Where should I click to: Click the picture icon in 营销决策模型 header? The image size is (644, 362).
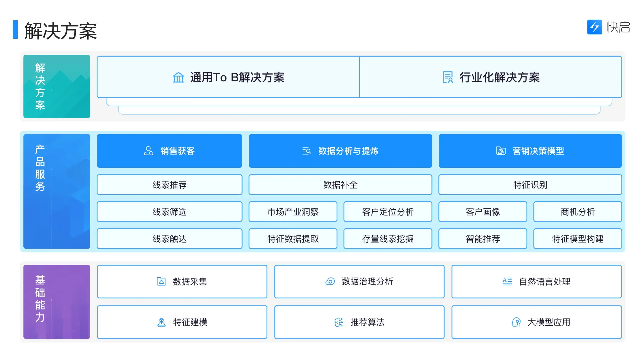point(501,151)
